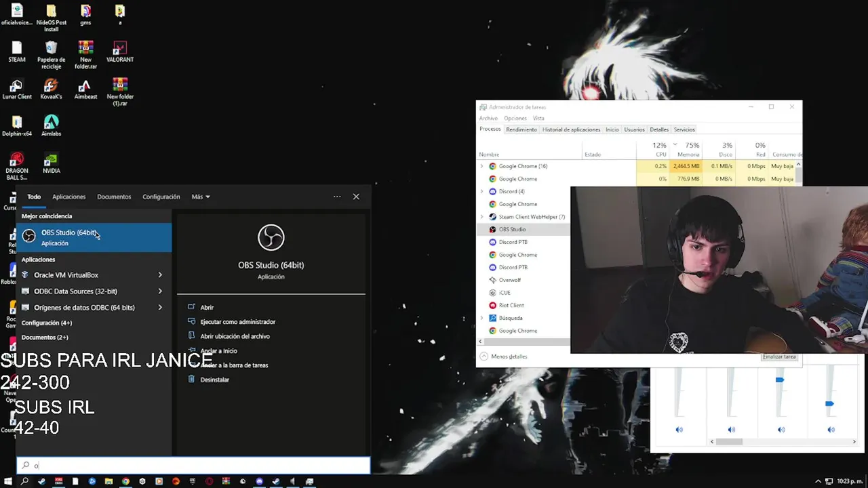Open search panel more options (three dots)

[x=337, y=197]
